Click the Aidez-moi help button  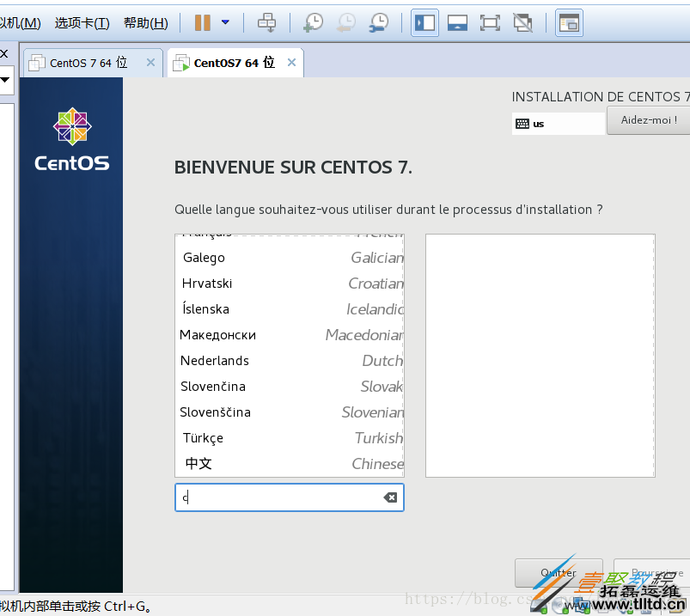(x=649, y=120)
